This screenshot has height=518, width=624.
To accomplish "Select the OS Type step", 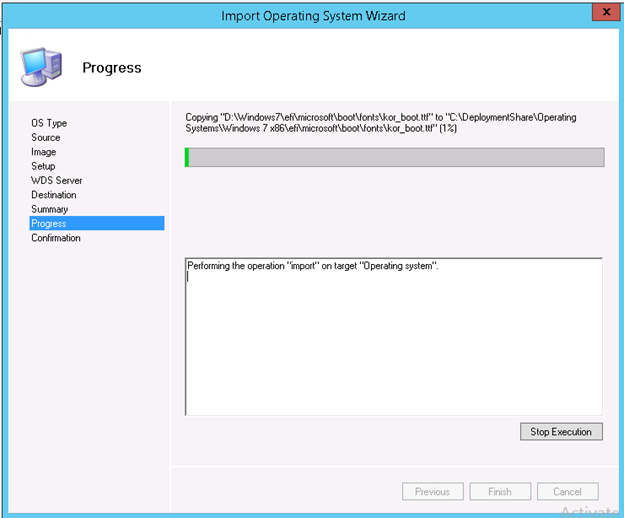I will pyautogui.click(x=49, y=123).
